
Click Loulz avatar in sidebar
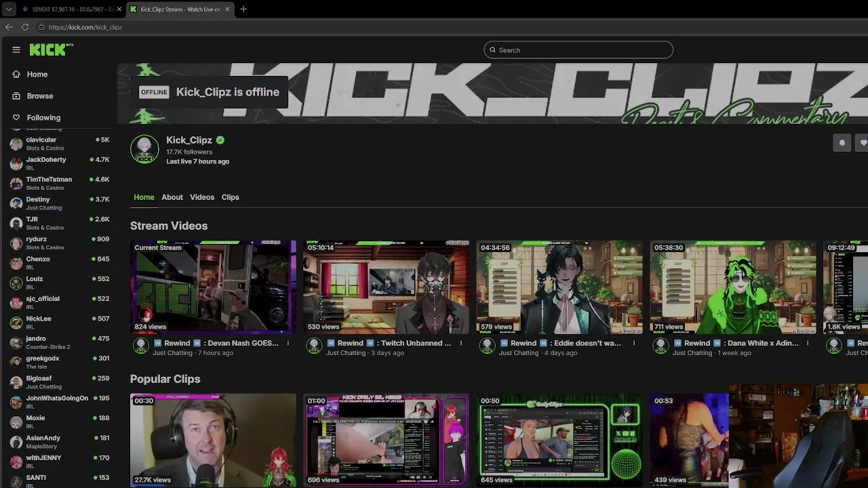point(16,283)
